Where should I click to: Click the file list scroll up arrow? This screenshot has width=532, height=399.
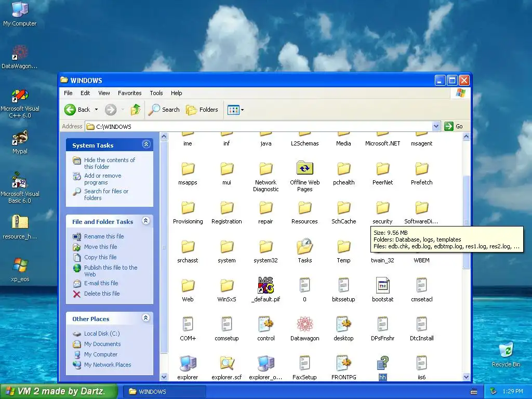pos(466,137)
